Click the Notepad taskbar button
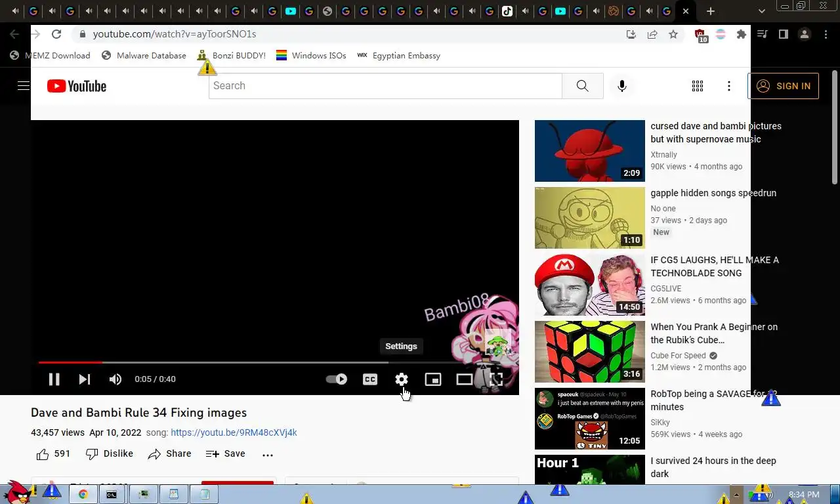Screen dimensions: 840x504 tap(205, 494)
